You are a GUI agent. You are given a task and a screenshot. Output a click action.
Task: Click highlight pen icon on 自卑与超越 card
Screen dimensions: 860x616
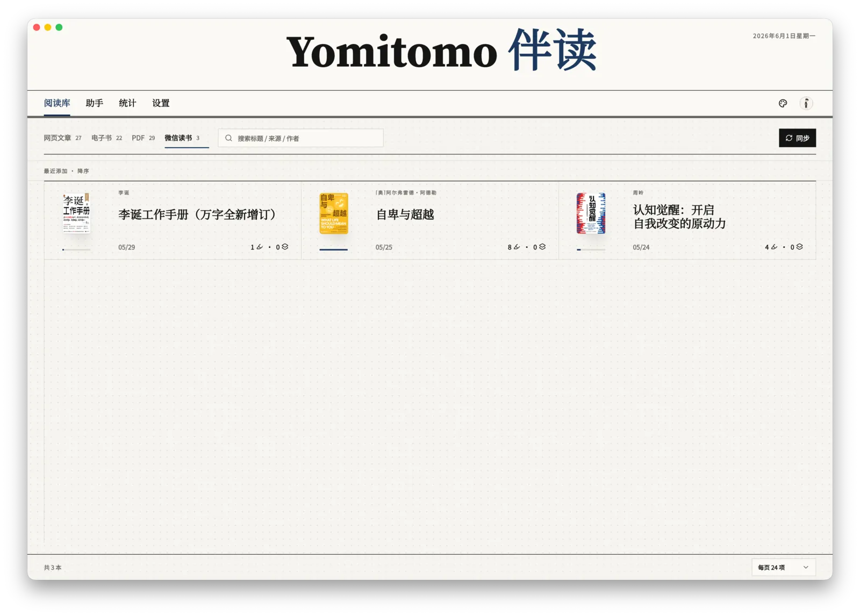pos(517,247)
